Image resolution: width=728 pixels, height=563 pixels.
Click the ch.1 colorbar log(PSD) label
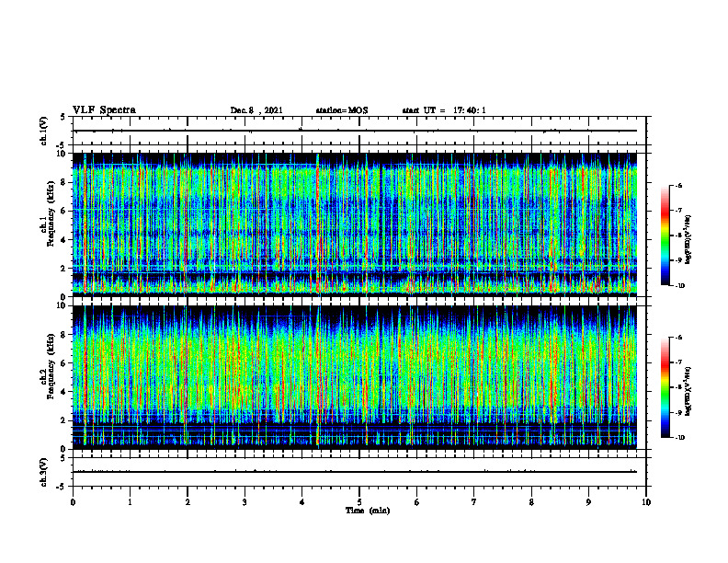pos(688,240)
